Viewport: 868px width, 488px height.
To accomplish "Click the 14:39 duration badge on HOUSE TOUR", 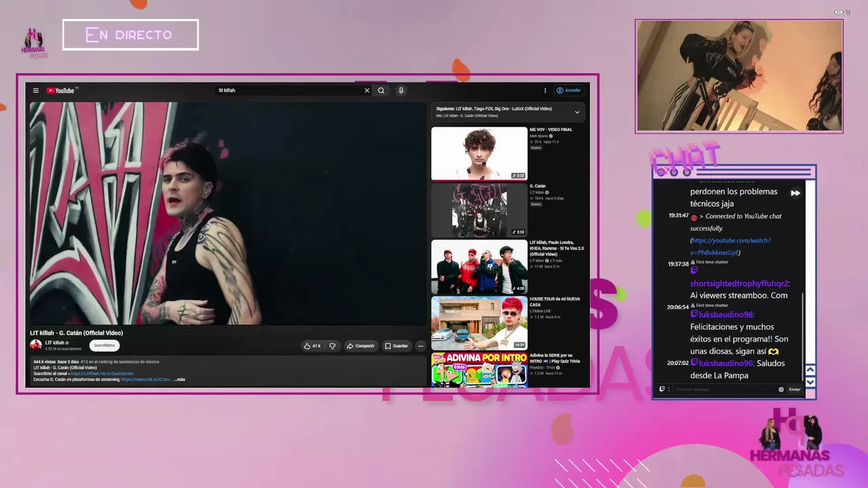I will pyautogui.click(x=519, y=345).
